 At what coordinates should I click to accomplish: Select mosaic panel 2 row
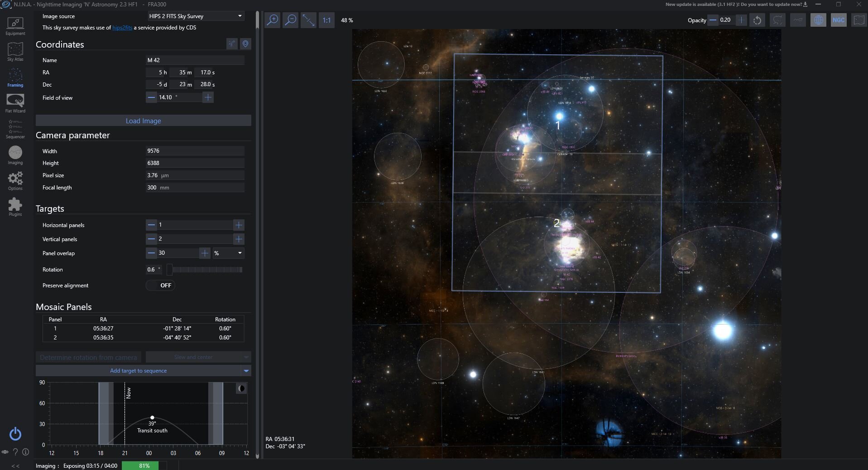pos(143,337)
